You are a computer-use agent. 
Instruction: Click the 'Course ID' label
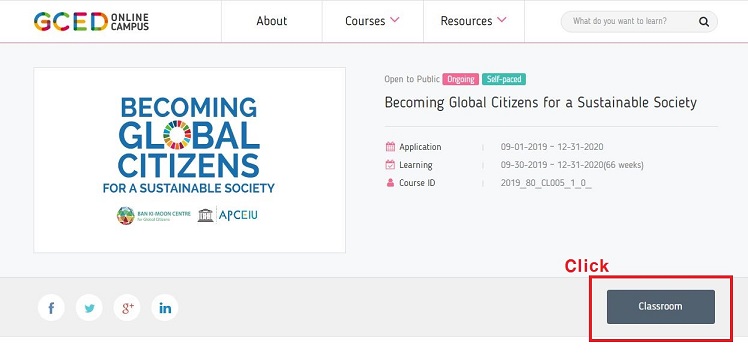417,183
